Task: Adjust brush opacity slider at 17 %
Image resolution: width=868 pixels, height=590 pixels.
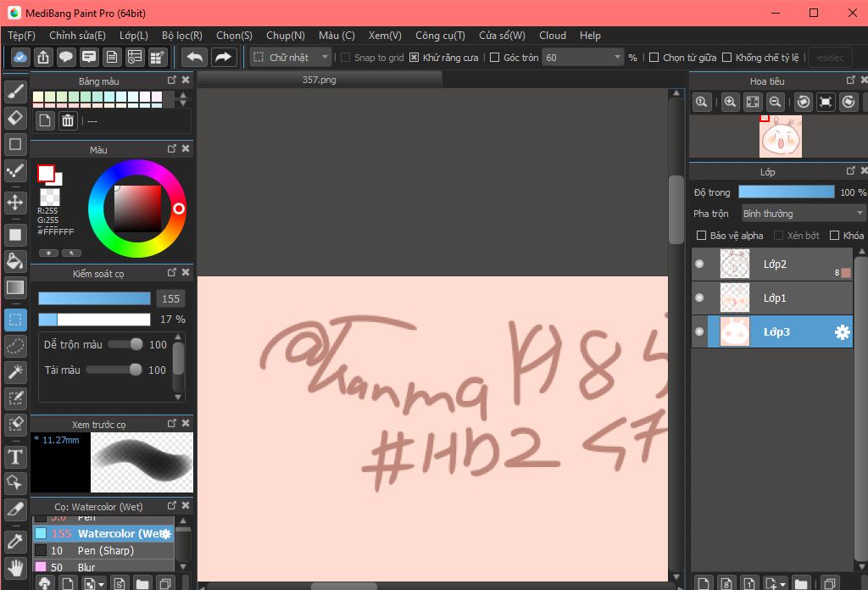Action: pos(94,320)
